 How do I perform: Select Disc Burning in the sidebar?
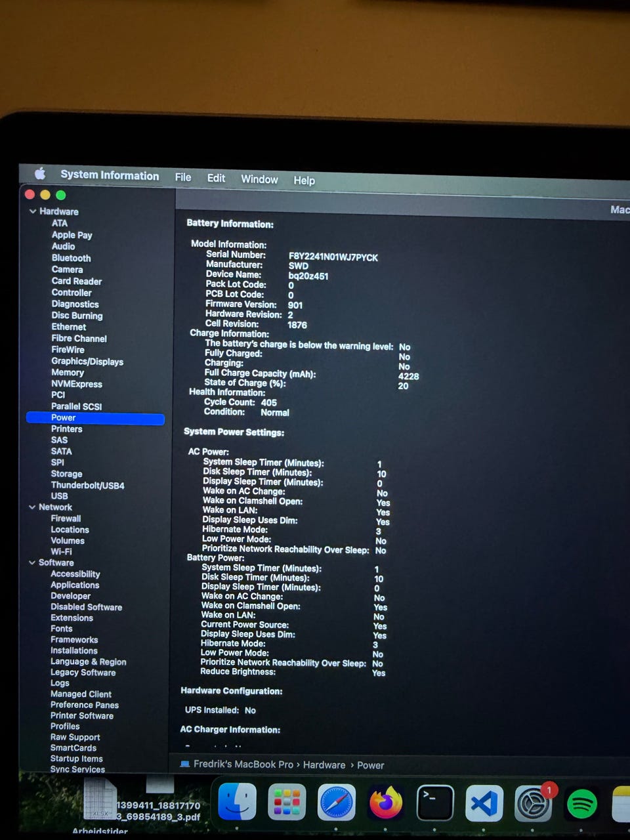tap(77, 316)
